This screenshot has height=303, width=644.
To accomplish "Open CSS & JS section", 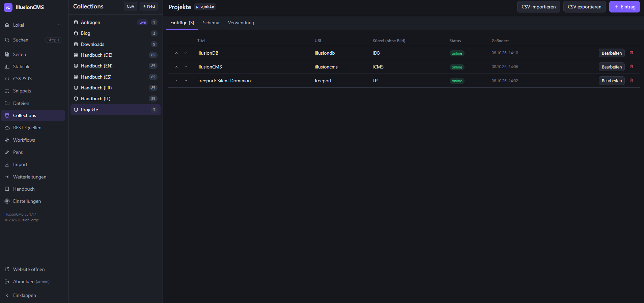I will click(33, 79).
